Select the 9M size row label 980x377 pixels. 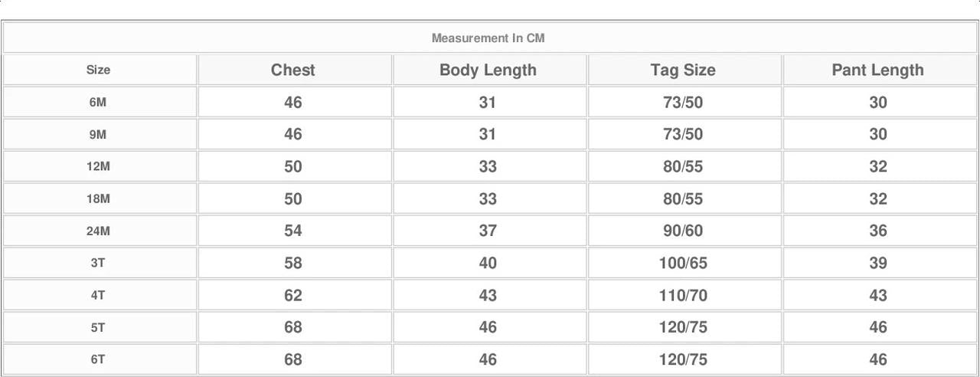(98, 134)
